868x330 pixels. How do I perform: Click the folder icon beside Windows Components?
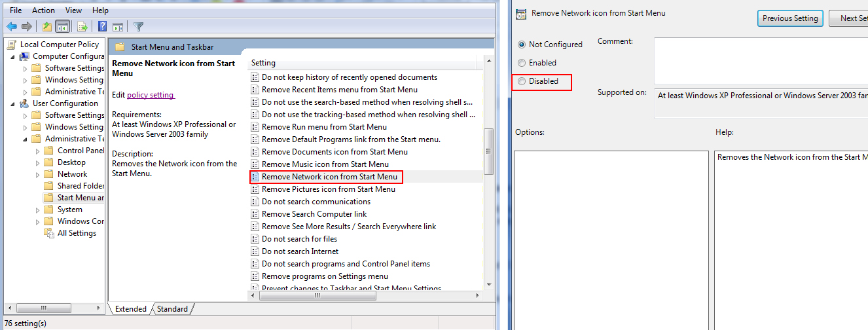(x=49, y=221)
